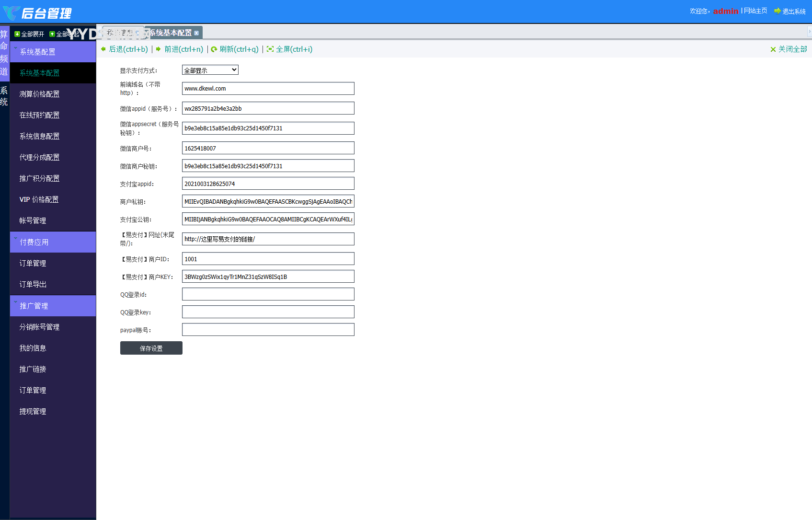Open 推广链接 in sidebar
The height and width of the screenshot is (520, 812).
pyautogui.click(x=53, y=369)
